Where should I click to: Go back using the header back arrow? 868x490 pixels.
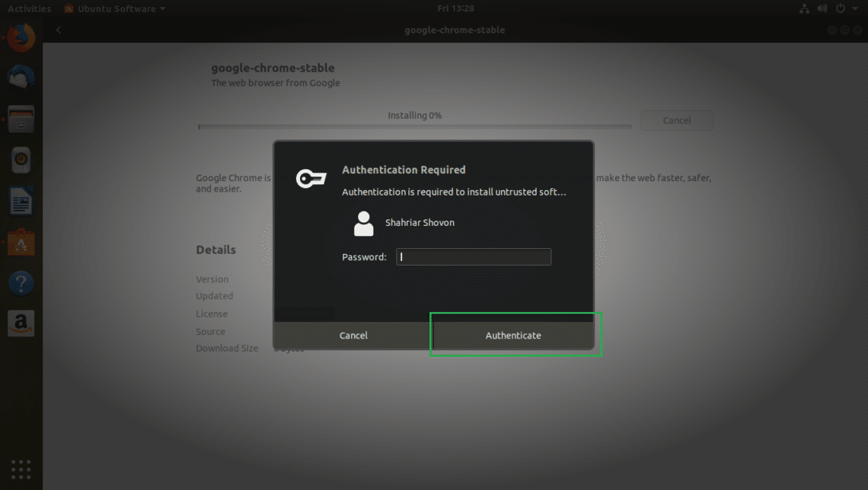pyautogui.click(x=59, y=30)
